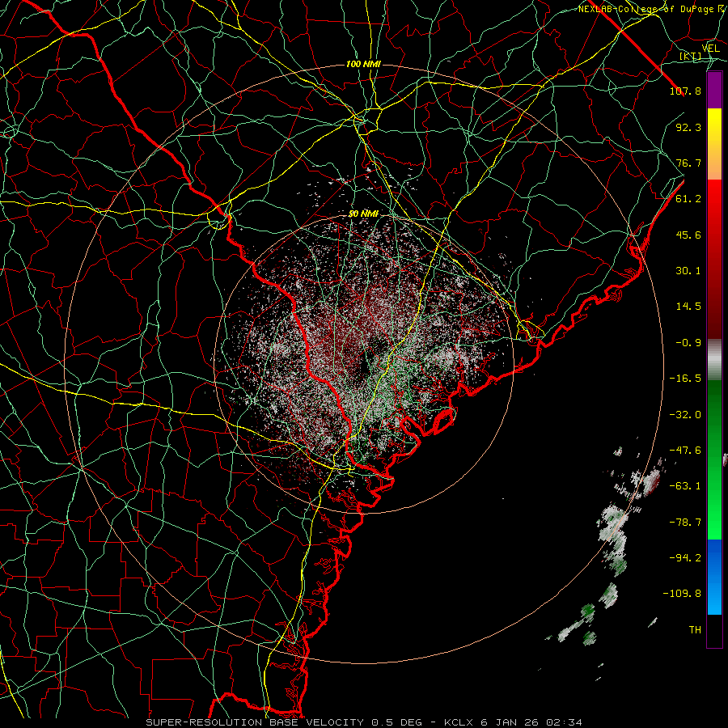Image resolution: width=728 pixels, height=728 pixels.
Task: Click the -0.9 legend value
Action: [688, 343]
